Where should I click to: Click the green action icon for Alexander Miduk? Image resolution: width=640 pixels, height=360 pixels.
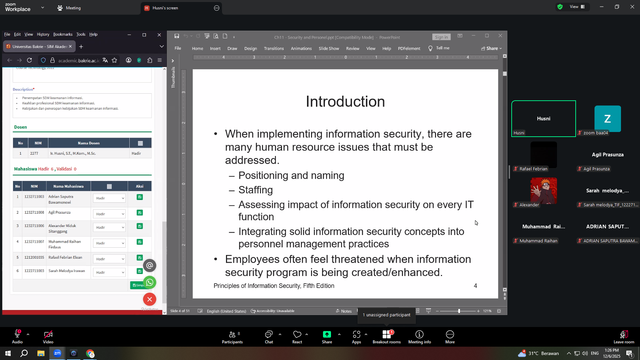click(x=140, y=226)
